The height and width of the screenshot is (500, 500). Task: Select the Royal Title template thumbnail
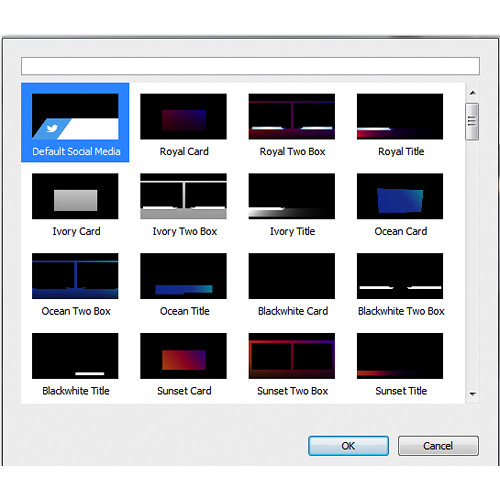400,116
